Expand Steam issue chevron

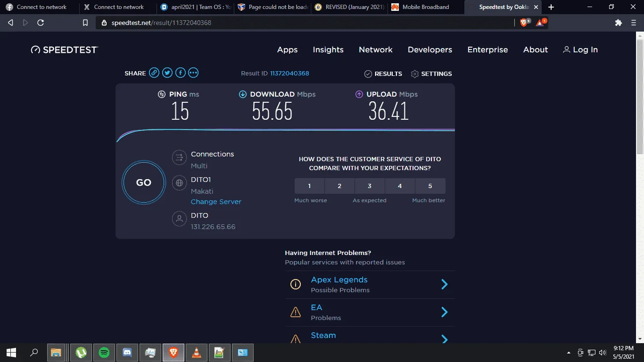tap(444, 338)
